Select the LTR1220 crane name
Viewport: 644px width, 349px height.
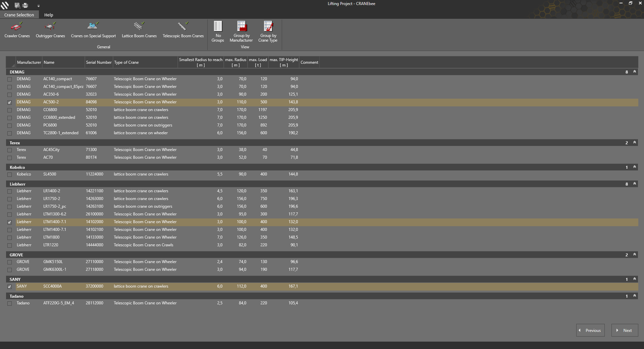(51, 245)
